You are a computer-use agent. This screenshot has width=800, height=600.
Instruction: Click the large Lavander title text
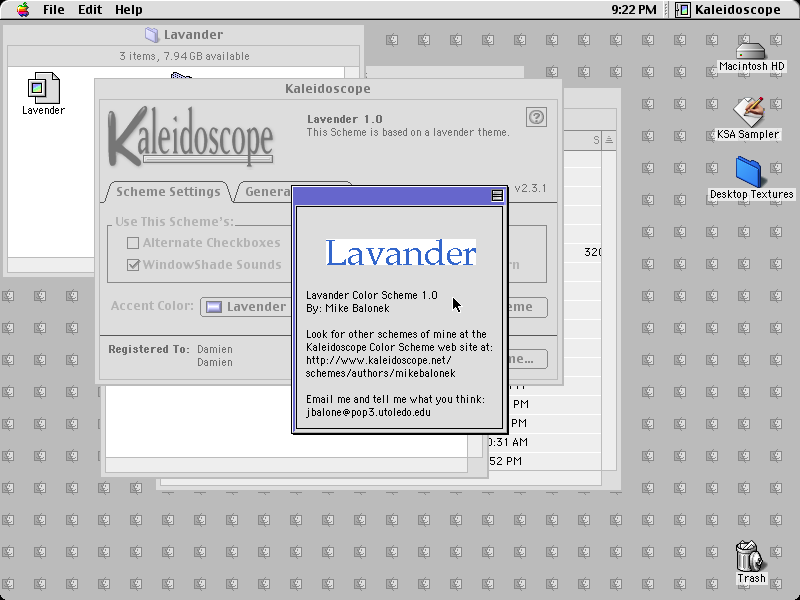click(401, 253)
